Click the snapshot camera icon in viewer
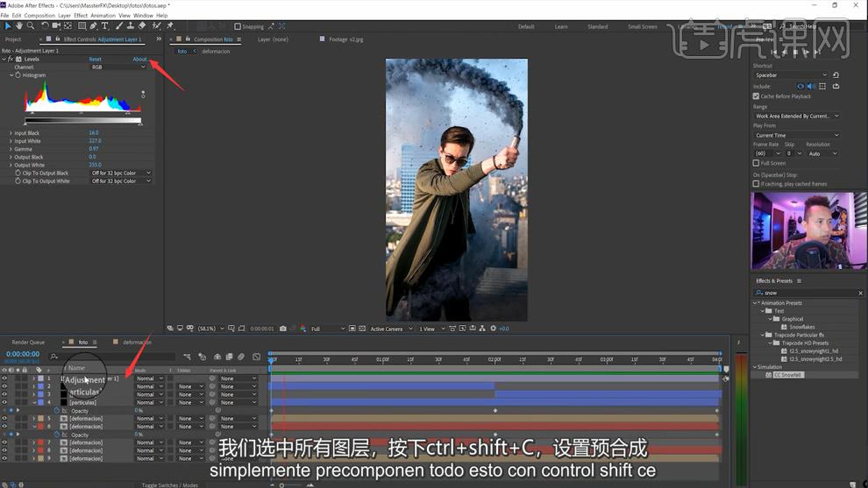This screenshot has height=488, width=868. click(x=282, y=329)
